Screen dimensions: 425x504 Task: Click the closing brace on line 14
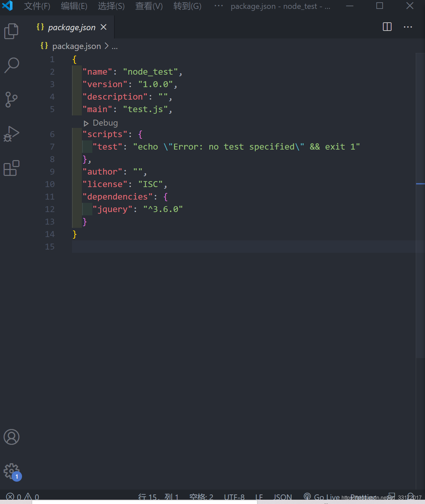pyautogui.click(x=75, y=234)
